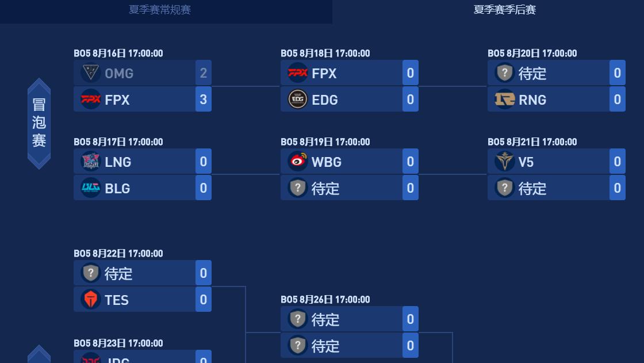Image resolution: width=644 pixels, height=363 pixels.
Task: Click FPX's score of 3
Action: [203, 99]
